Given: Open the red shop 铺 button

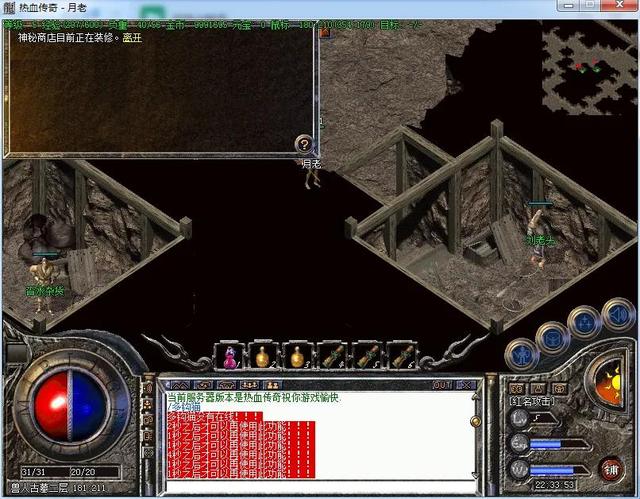Looking at the screenshot, I should point(611,470).
